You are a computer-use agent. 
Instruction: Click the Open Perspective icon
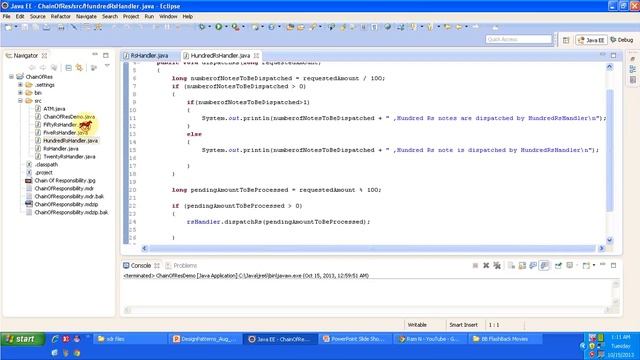click(x=566, y=40)
